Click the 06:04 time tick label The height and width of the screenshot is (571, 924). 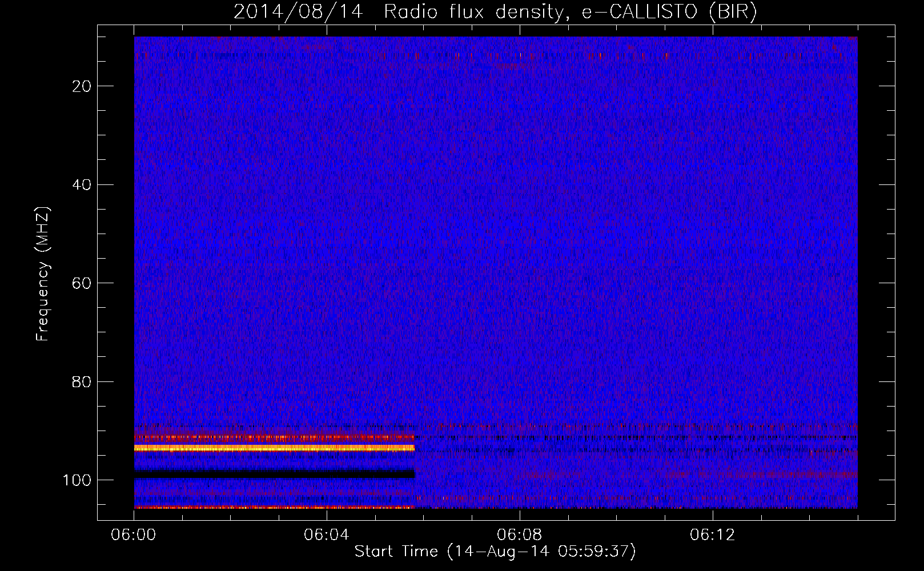click(327, 535)
